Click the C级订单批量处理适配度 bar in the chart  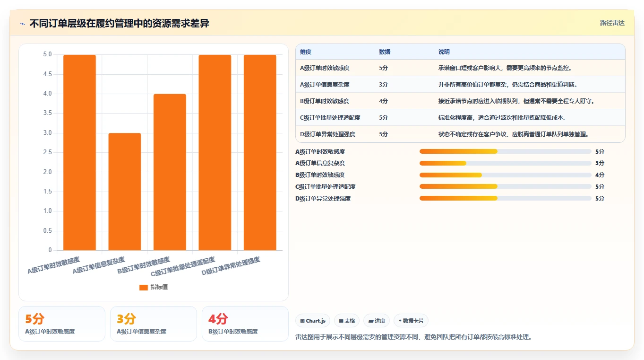tap(215, 152)
